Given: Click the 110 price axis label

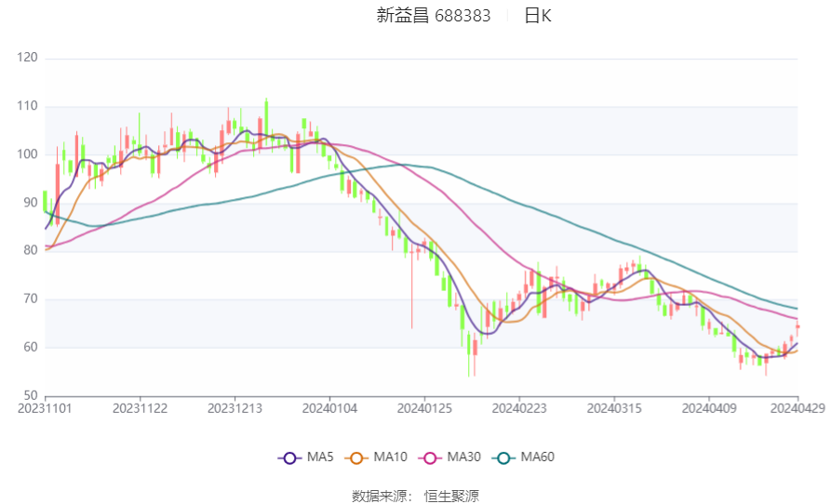Looking at the screenshot, I should [x=27, y=106].
